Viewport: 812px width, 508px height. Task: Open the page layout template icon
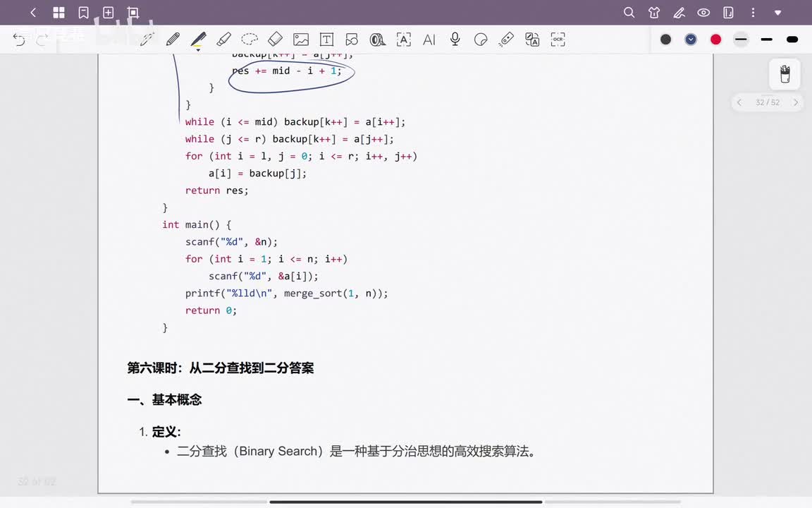728,13
